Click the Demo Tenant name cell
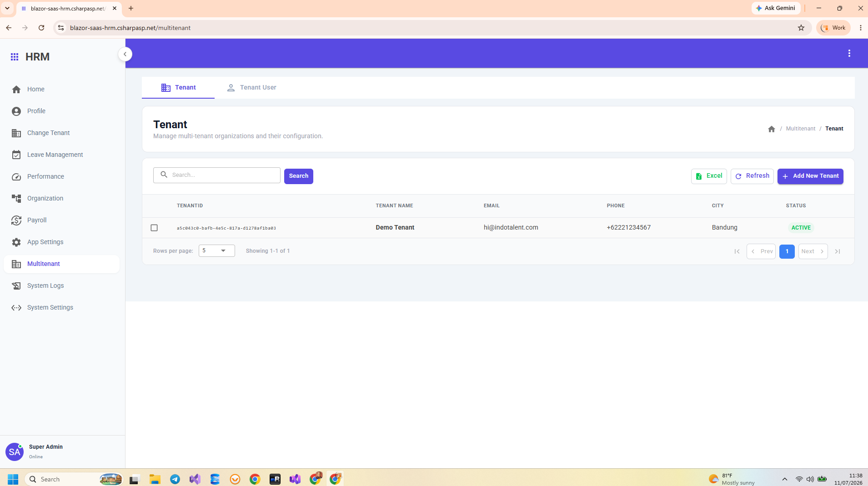 coord(395,228)
